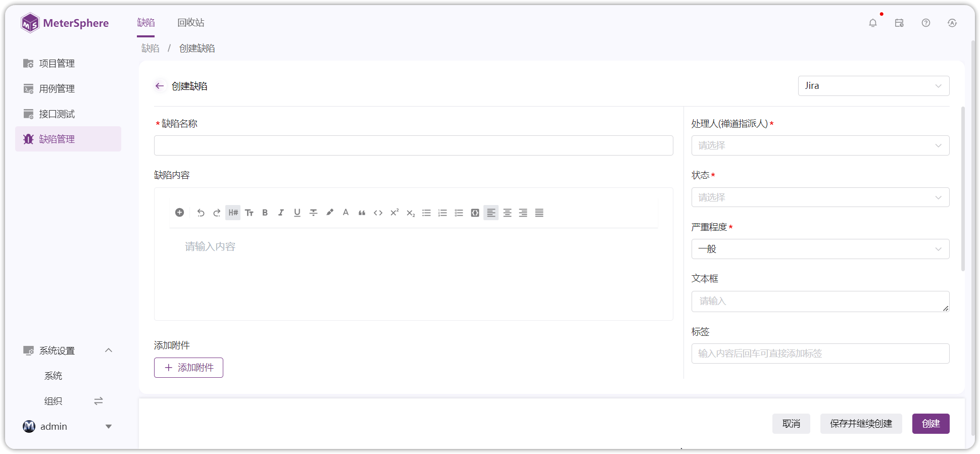The width and height of the screenshot is (980, 454).
Task: Align text center
Action: (507, 213)
